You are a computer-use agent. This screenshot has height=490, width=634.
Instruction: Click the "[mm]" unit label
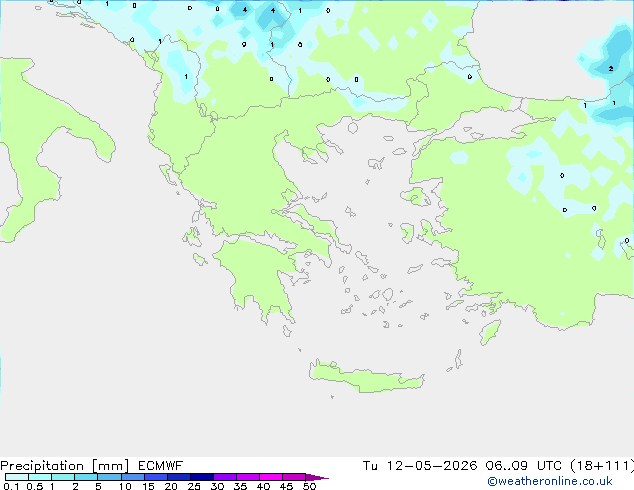tap(110, 466)
